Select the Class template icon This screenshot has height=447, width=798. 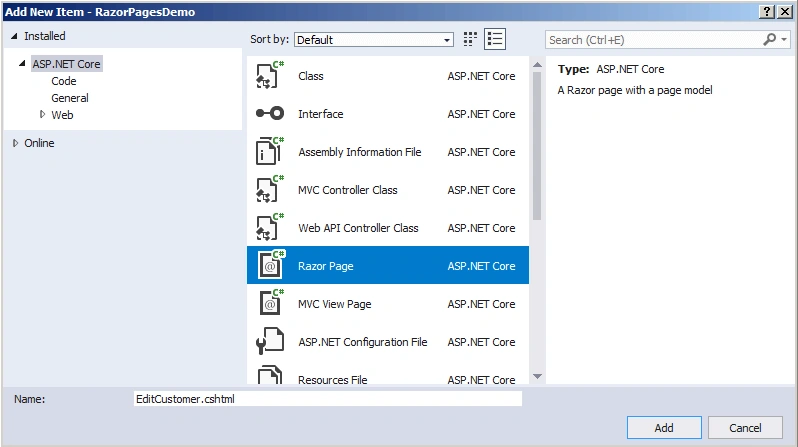(x=270, y=75)
